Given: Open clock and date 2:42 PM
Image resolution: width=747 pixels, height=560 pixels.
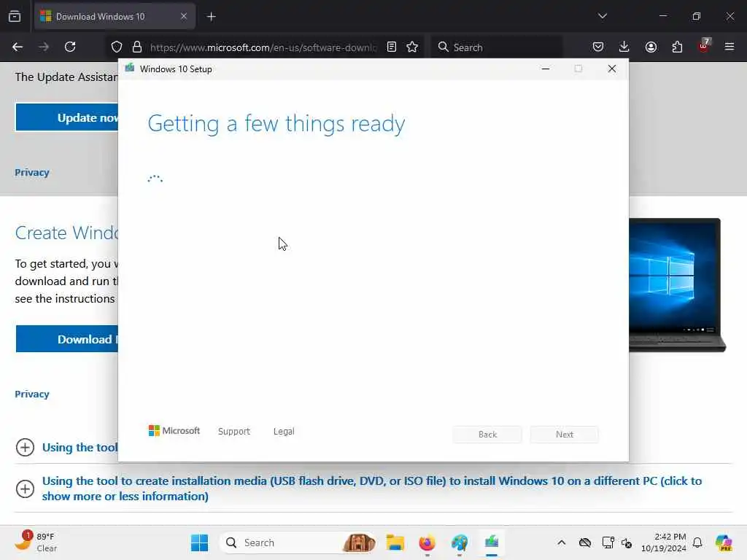Looking at the screenshot, I should coord(663,542).
